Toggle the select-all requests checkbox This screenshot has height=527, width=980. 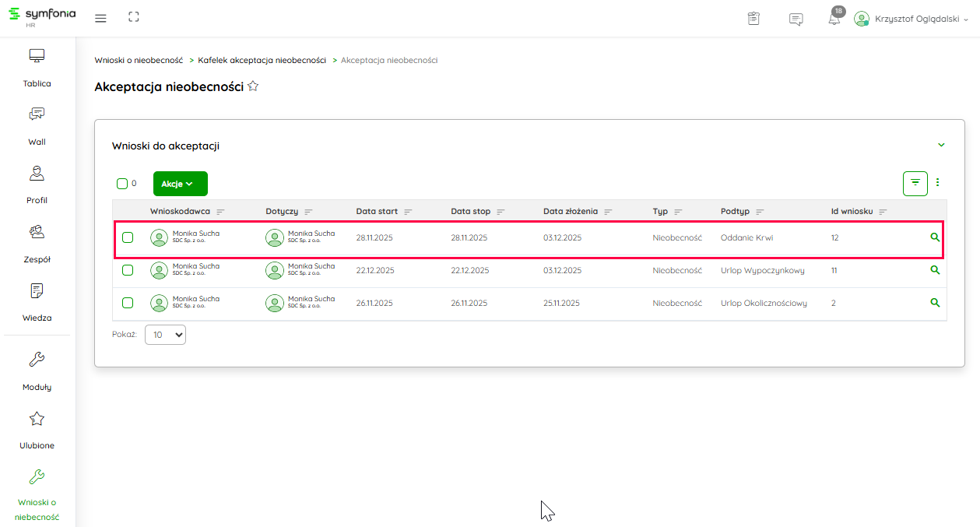(x=122, y=184)
